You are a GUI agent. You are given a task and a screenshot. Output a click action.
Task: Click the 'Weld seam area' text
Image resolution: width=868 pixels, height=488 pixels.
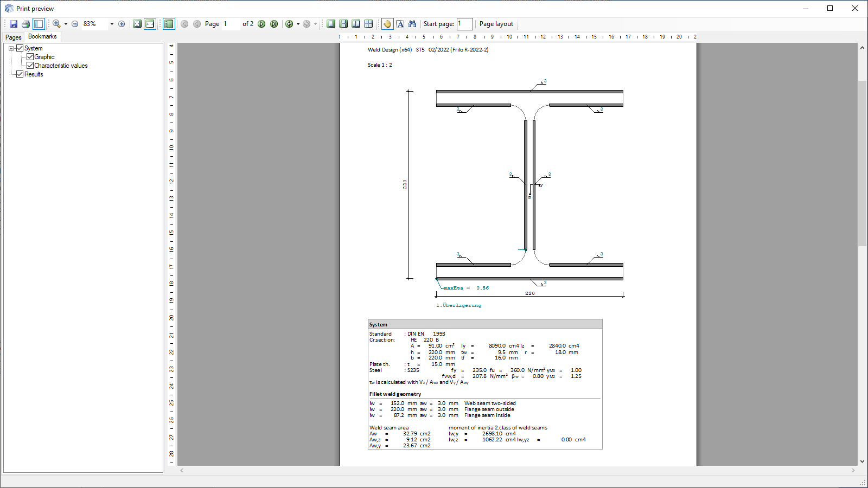pyautogui.click(x=389, y=428)
